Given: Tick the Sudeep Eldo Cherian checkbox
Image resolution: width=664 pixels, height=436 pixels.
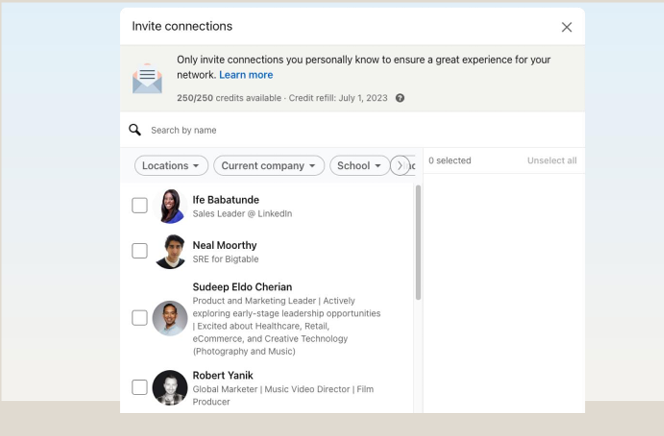Looking at the screenshot, I should click(140, 318).
